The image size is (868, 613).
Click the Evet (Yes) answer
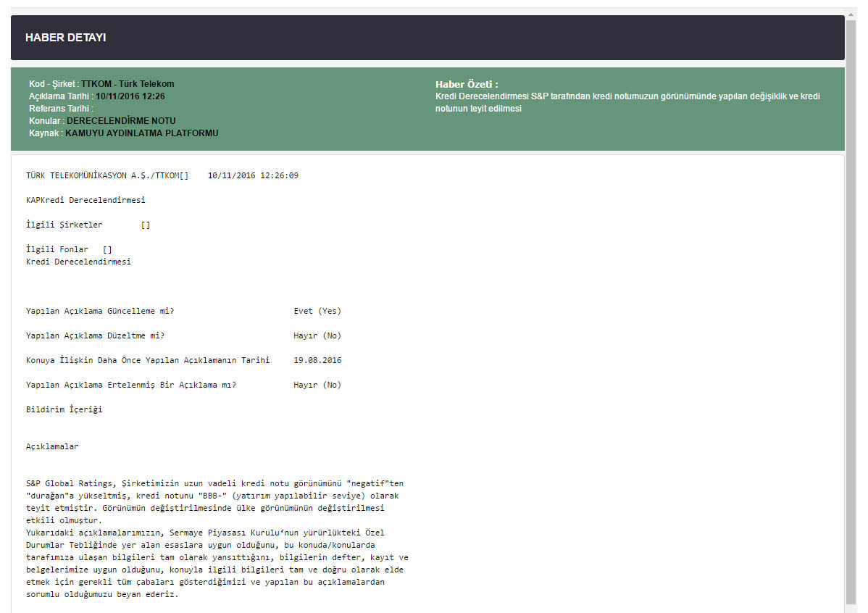pyautogui.click(x=317, y=311)
